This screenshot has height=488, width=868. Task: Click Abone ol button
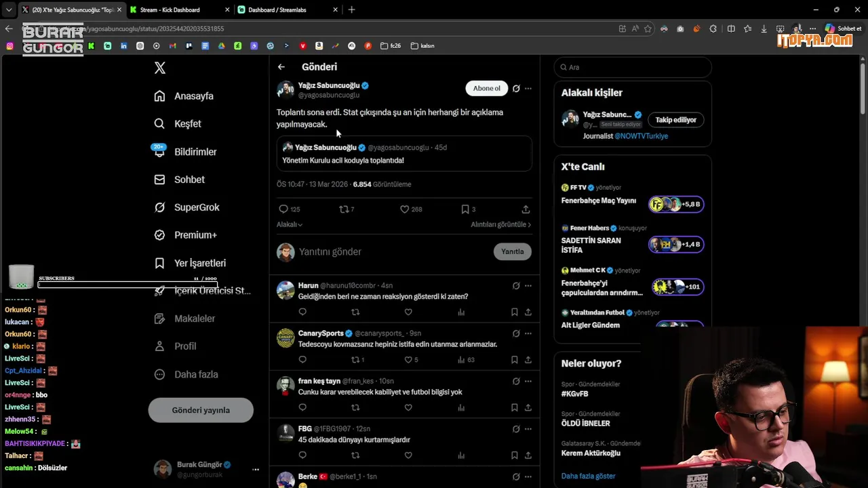486,88
